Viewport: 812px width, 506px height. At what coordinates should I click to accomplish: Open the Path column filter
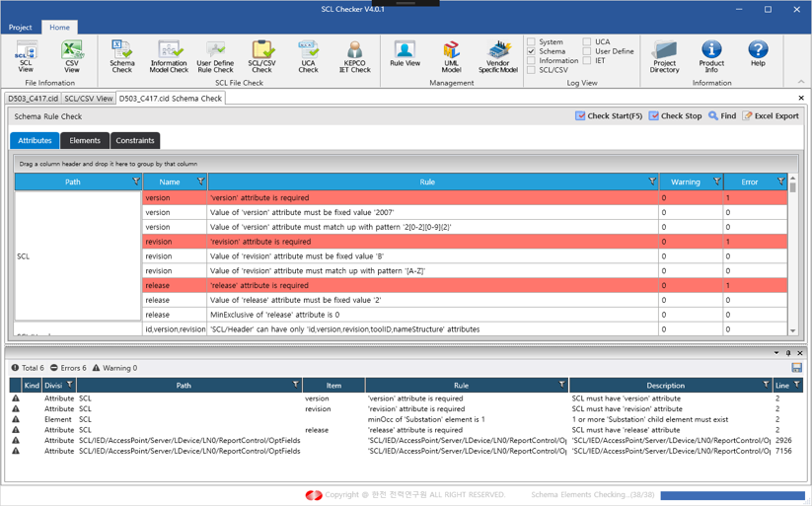click(136, 181)
